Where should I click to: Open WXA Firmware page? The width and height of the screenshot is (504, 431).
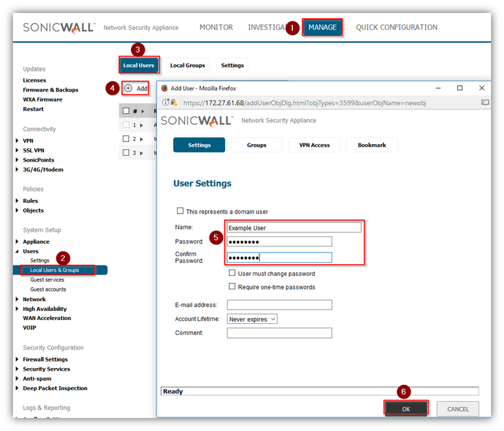click(43, 99)
